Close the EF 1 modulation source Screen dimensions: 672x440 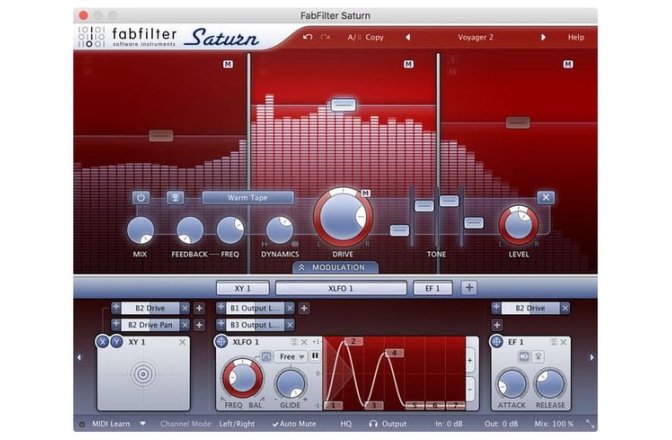[x=563, y=342]
